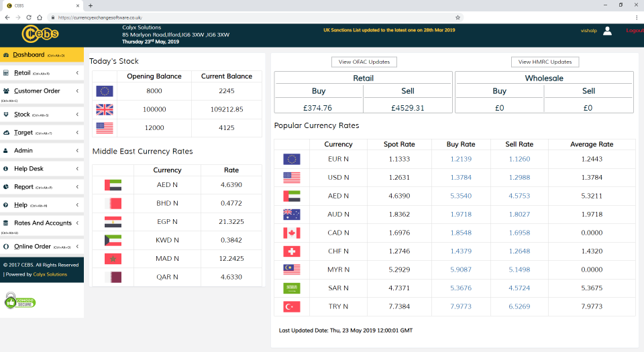
Task: Click the Comodo Secure badge
Action: tap(20, 301)
